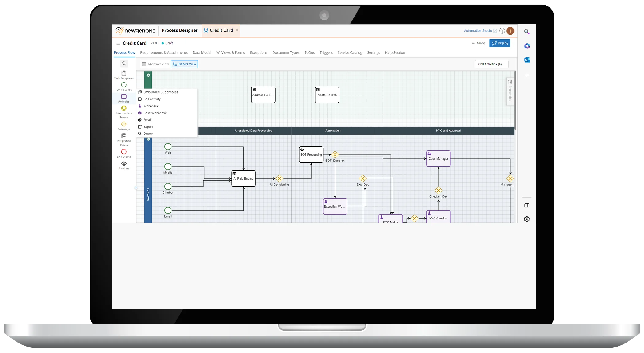Viewport: 644px width, 353px height.
Task: Select the Integration Points palette icon
Action: [124, 136]
